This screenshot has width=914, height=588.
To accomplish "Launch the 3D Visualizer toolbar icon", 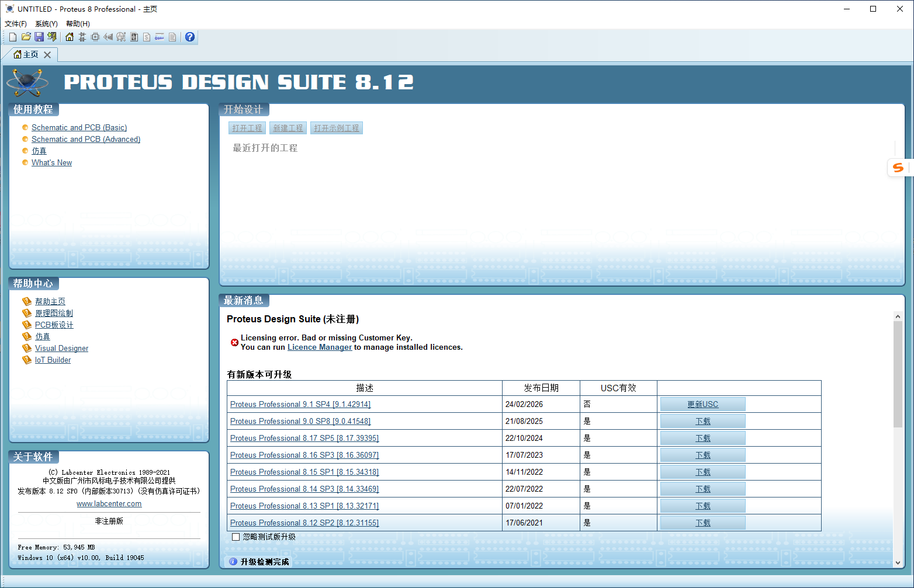I will [x=108, y=37].
